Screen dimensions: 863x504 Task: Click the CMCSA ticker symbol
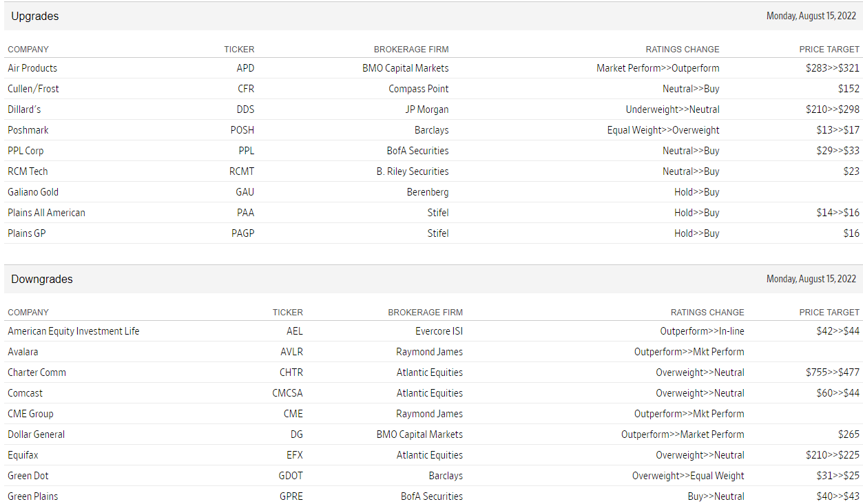pos(287,393)
